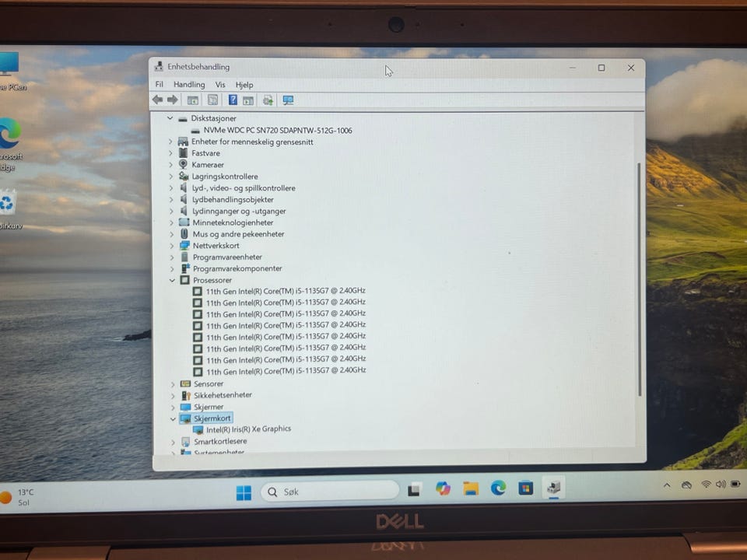747x560 pixels.
Task: Click the vertical scrollbar in Device Manager
Action: [639, 279]
